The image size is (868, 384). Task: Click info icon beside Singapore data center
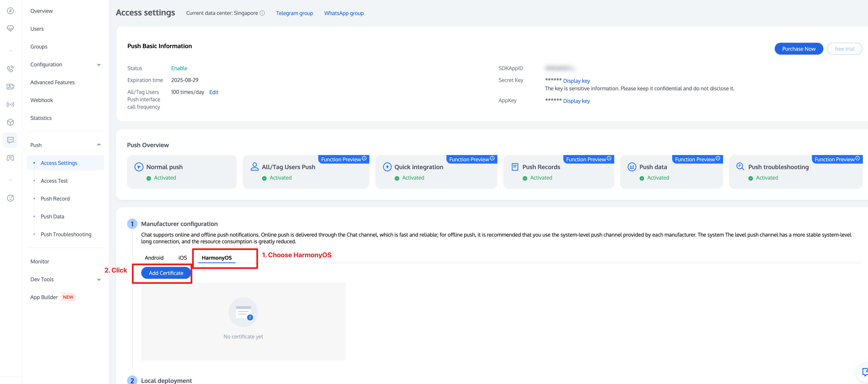pos(262,13)
